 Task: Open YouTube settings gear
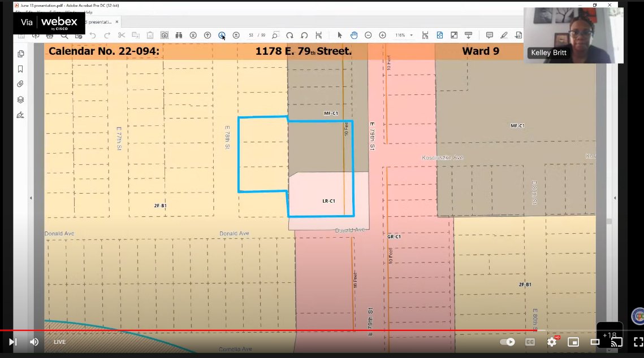click(552, 342)
